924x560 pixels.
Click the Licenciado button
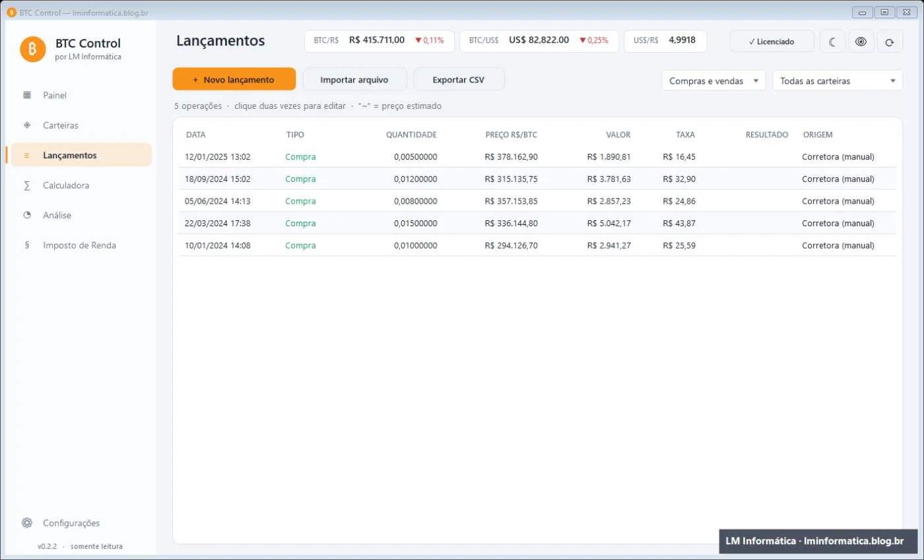click(x=772, y=41)
